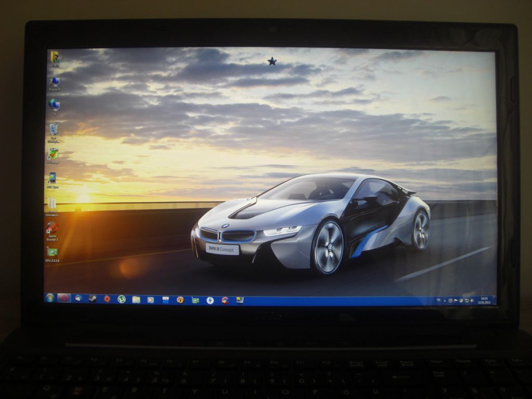The image size is (532, 399).
Task: Open Origin from the taskbar
Action: (107, 299)
